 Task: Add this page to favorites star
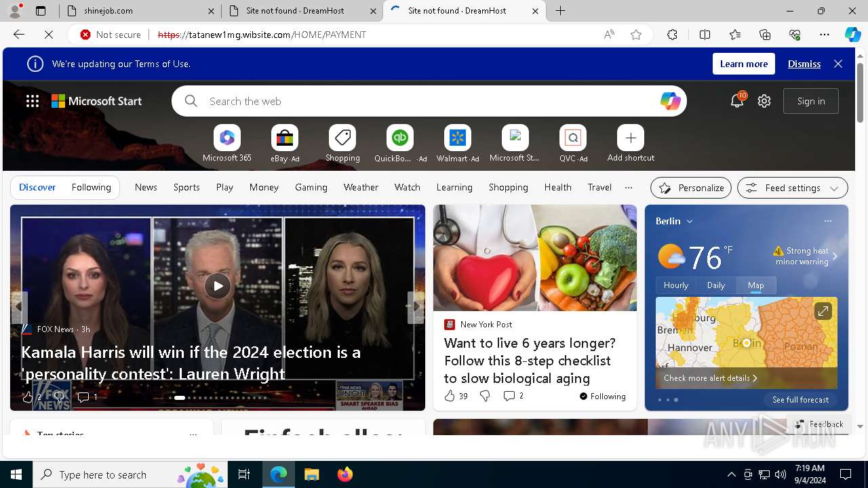(635, 35)
